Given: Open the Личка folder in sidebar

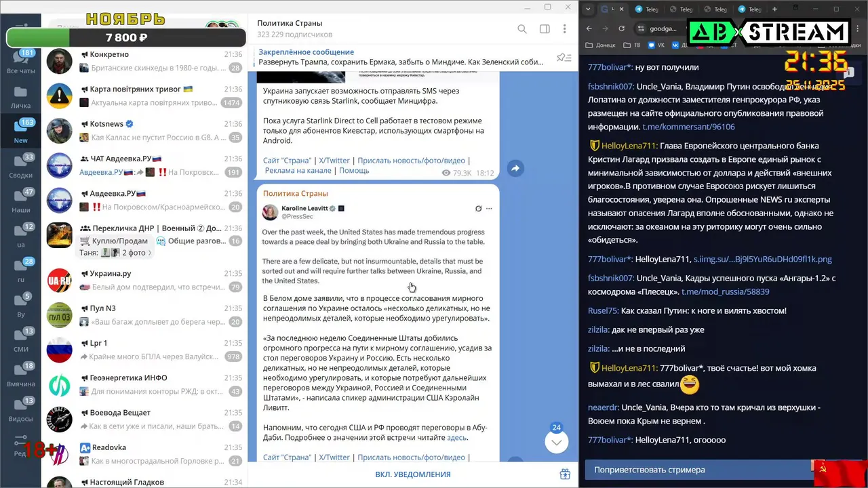Looking at the screenshot, I should pos(20,98).
